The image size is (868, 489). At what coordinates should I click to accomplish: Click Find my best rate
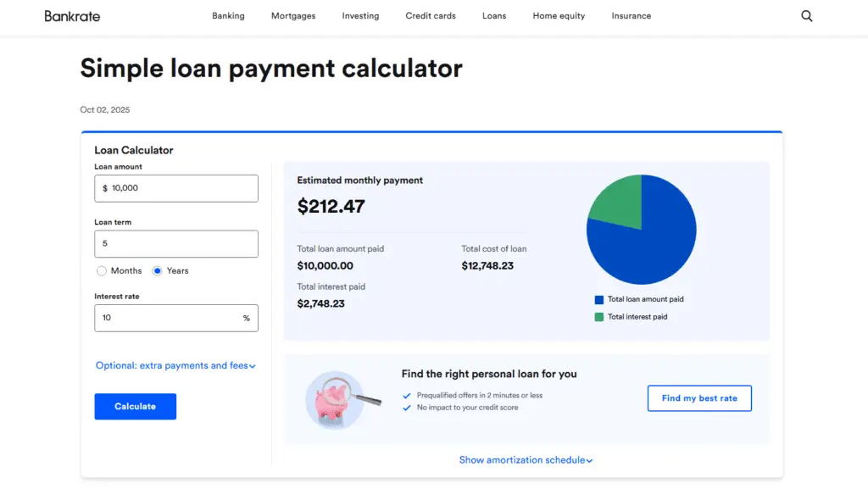click(x=699, y=398)
